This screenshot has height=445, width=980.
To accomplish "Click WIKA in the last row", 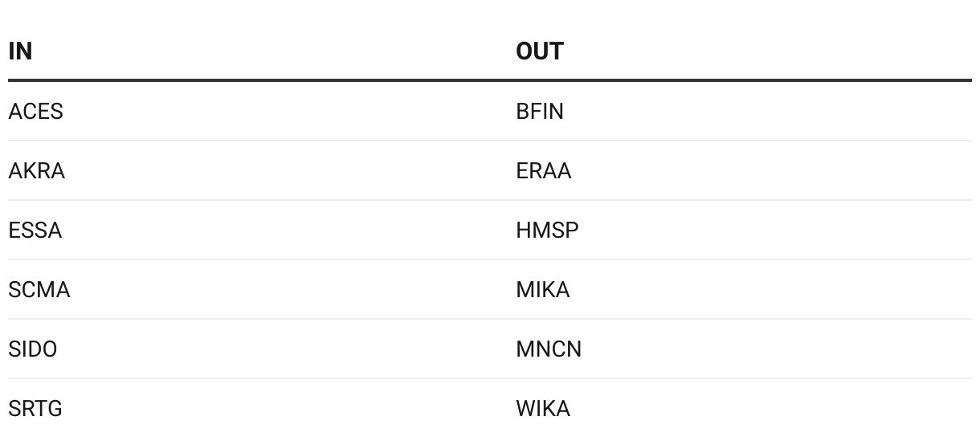I will pyautogui.click(x=543, y=409).
